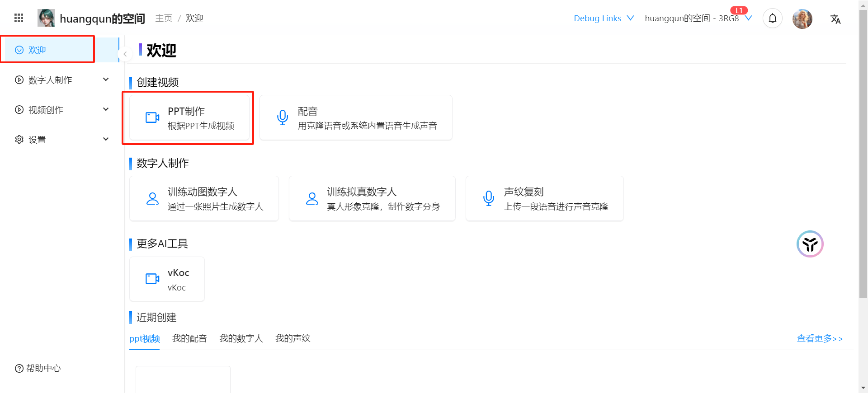Open the PPT制作 card
The width and height of the screenshot is (868, 393).
coord(190,118)
